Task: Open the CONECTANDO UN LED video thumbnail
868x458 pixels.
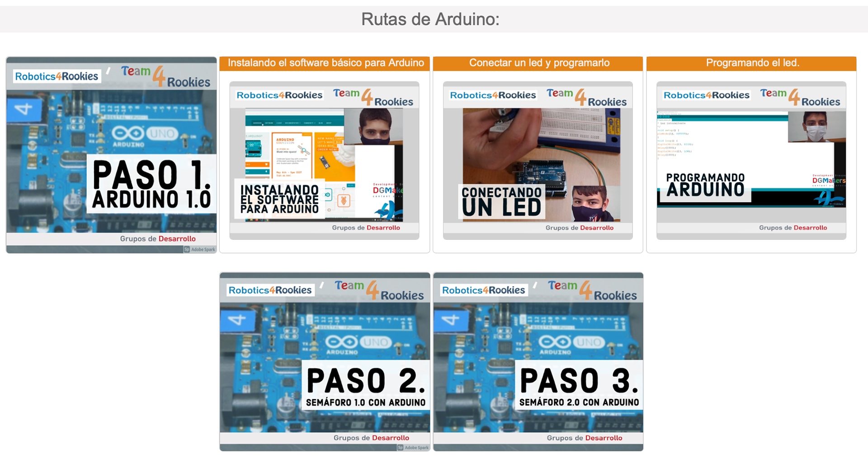Action: [538, 160]
